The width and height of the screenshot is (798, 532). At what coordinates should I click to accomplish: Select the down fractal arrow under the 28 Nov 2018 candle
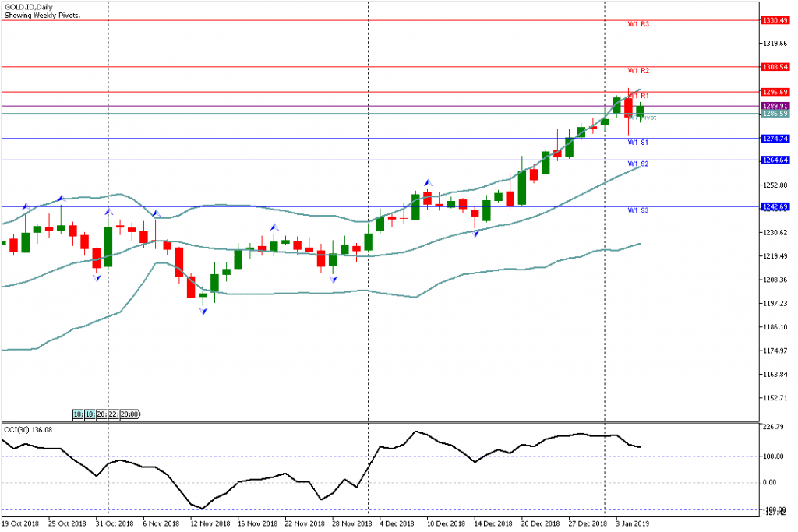[x=333, y=278]
